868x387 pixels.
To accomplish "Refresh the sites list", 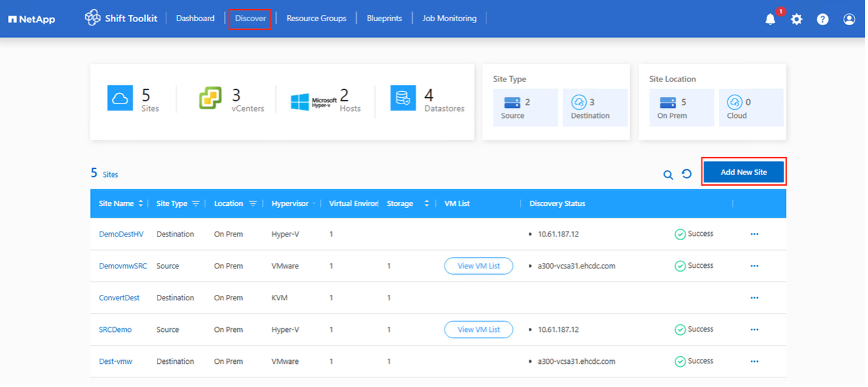I will [687, 174].
